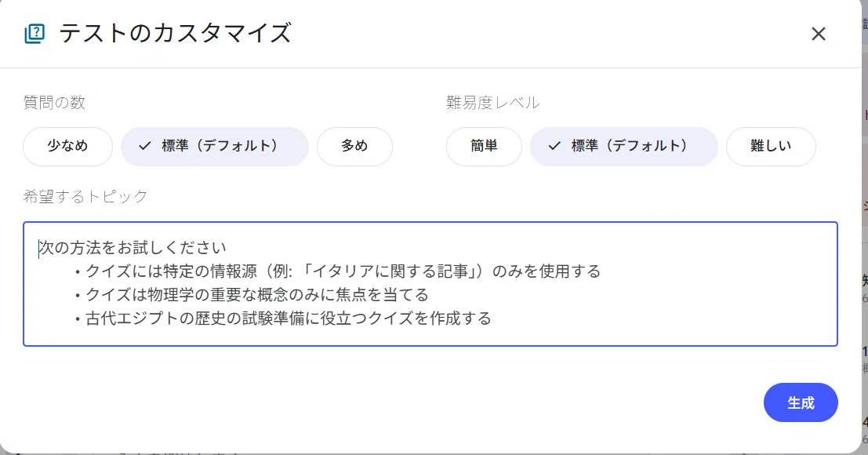Click the checkmark in the 質問の数 standard chip
Screen dimensions: 868x455
(x=144, y=146)
